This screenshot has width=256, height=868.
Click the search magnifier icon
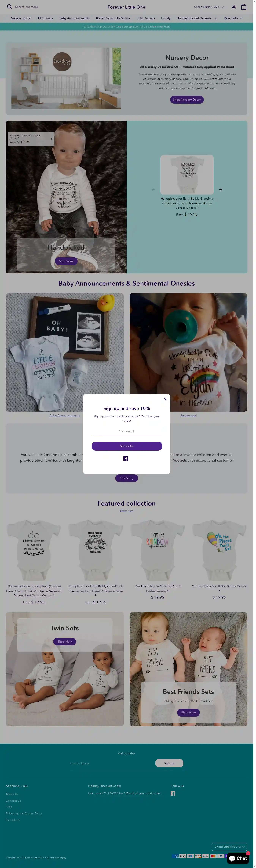pos(9,7)
